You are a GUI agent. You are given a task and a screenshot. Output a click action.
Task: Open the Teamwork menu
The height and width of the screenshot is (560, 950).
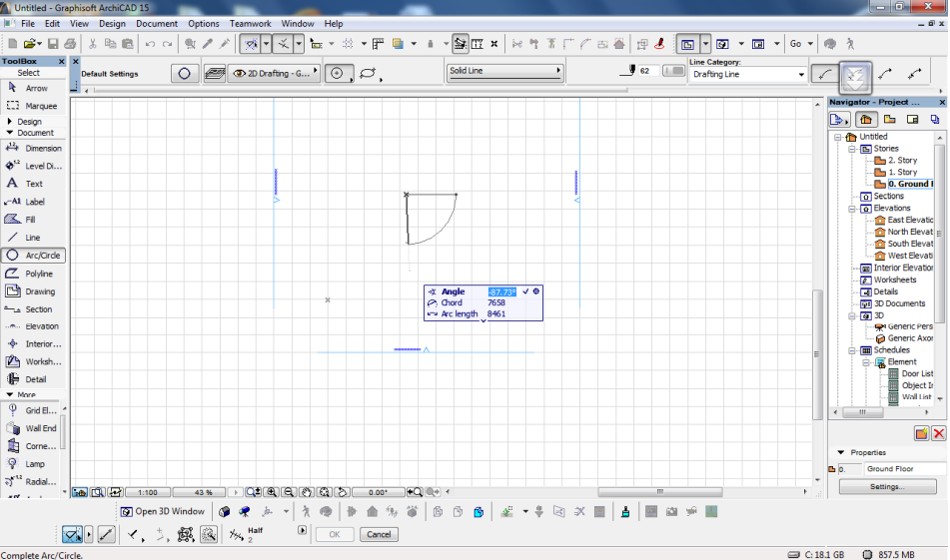tap(250, 23)
